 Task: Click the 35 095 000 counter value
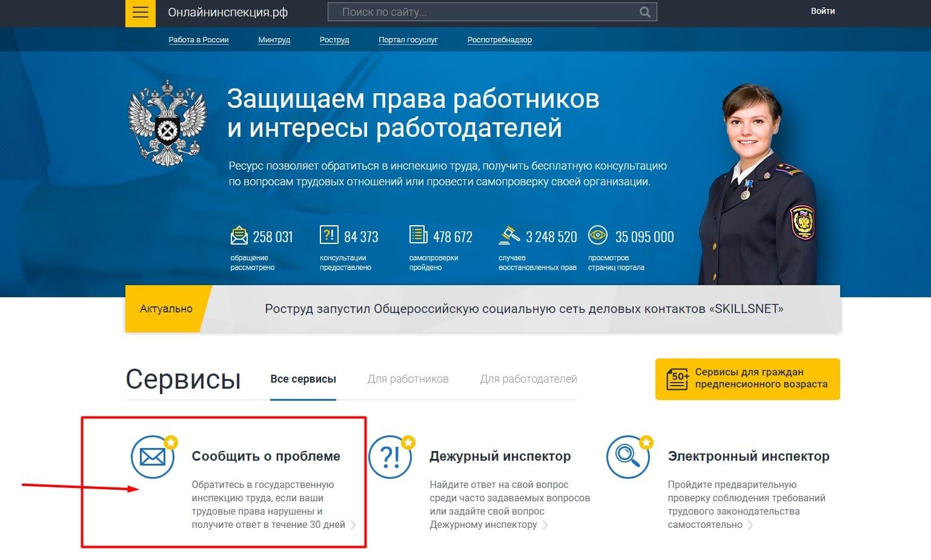pyautogui.click(x=644, y=237)
